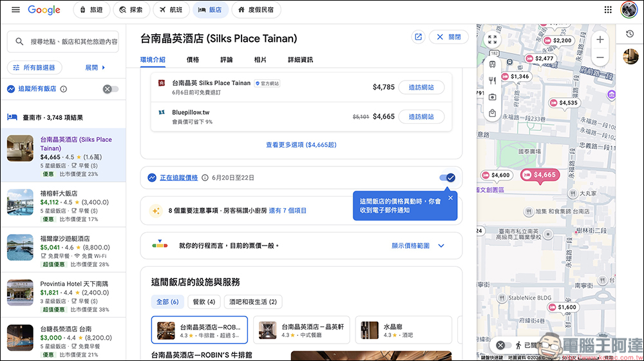The height and width of the screenshot is (361, 644).
Task: Select 福爾摩沙遊艇酒店 result
Action: click(x=63, y=251)
